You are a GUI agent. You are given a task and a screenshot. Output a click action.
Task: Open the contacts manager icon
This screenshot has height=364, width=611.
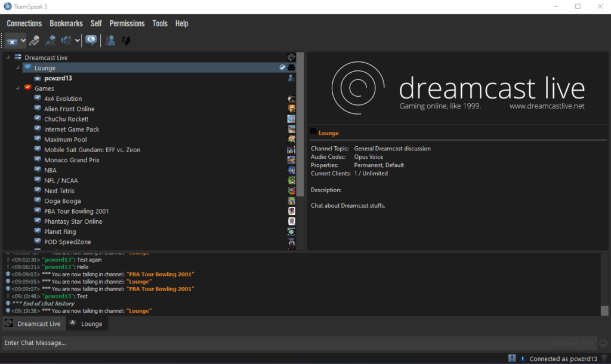[x=110, y=40]
